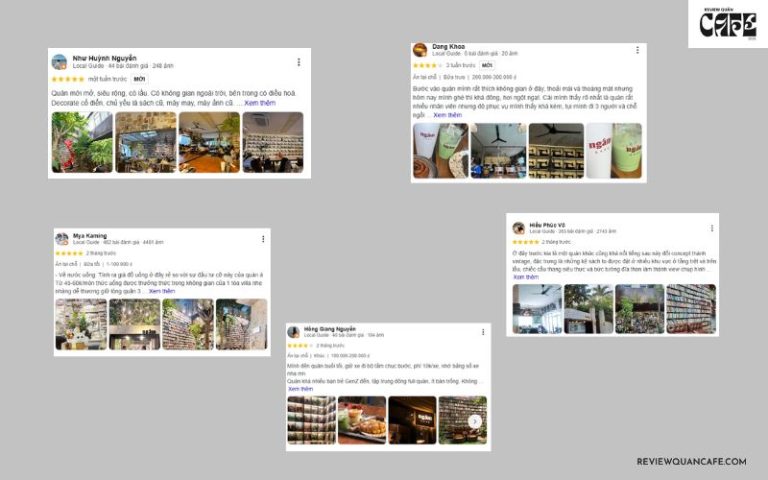The width and height of the screenshot is (768, 480).
Task: Expand Hiếu Phúc Võ review via Xem thêm
Action: click(x=526, y=277)
